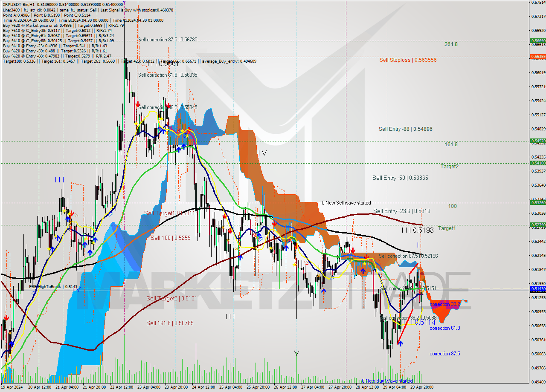Click the green 261.8 Fibonacci level label
This screenshot has height=392, width=546.
(451, 44)
